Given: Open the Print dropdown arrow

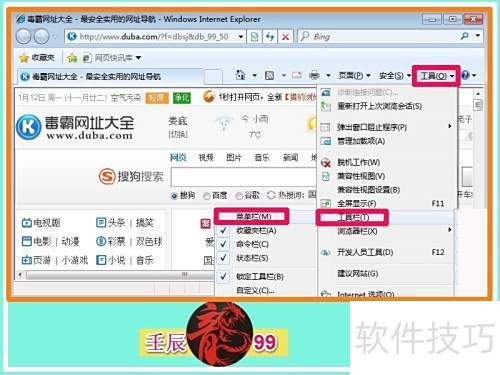Looking at the screenshot, I should click(x=328, y=76).
